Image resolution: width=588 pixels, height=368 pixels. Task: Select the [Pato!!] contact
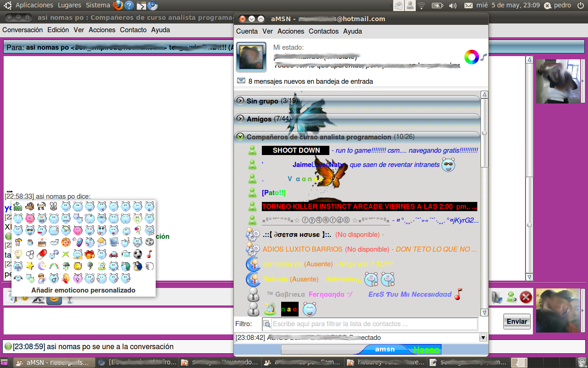[274, 193]
